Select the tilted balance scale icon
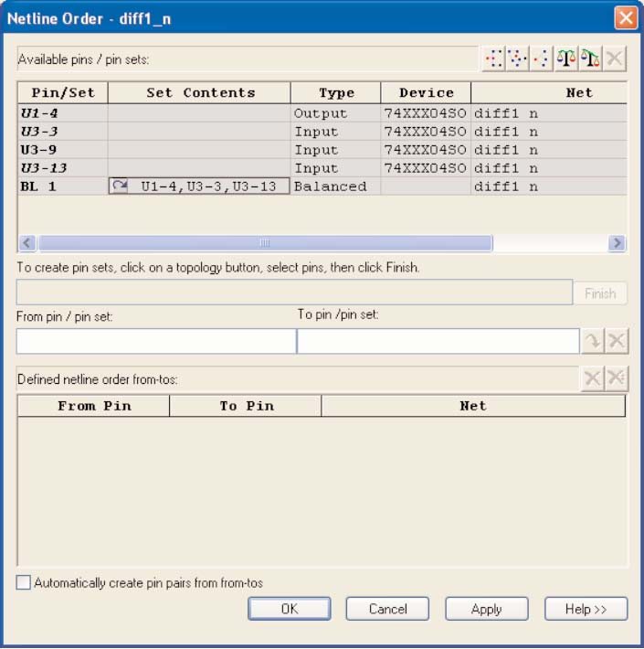Image resolution: width=644 pixels, height=649 pixels. pos(591,59)
